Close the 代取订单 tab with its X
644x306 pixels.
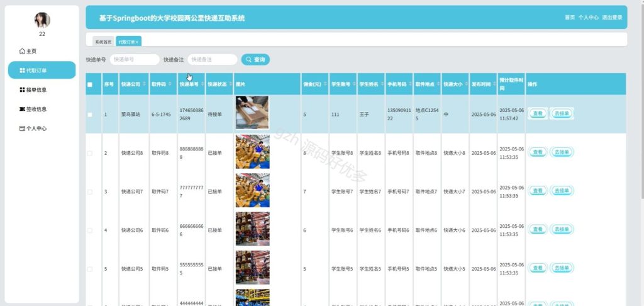pos(137,42)
